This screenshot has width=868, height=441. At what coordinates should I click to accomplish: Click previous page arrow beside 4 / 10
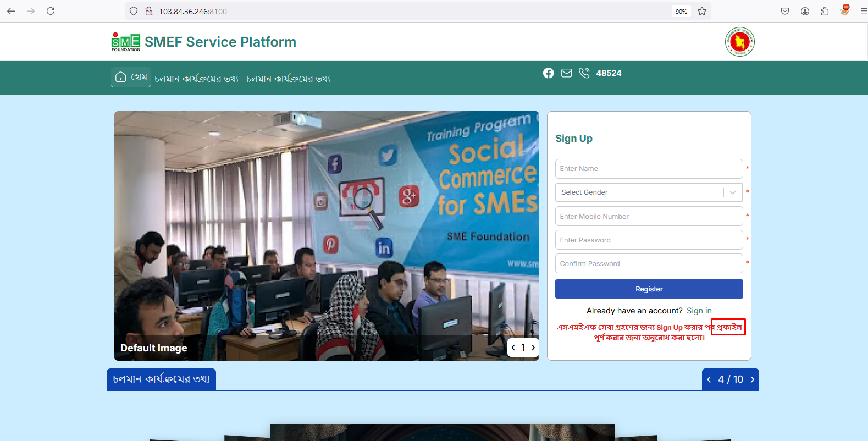(x=709, y=379)
